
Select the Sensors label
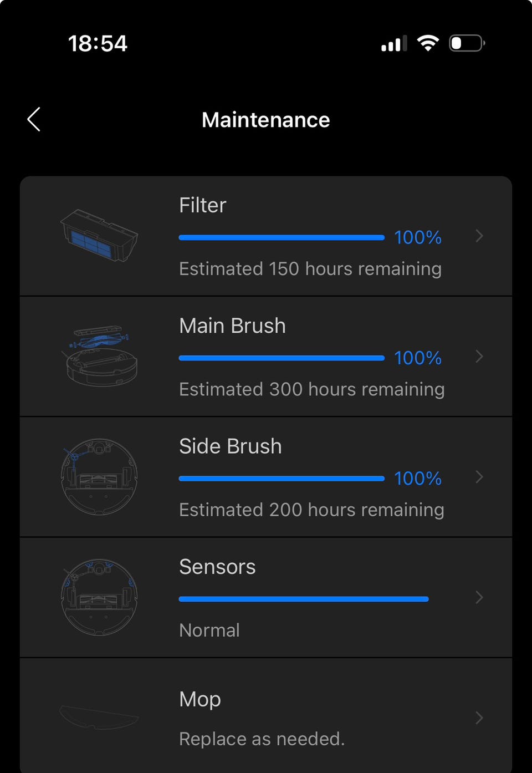click(x=217, y=567)
